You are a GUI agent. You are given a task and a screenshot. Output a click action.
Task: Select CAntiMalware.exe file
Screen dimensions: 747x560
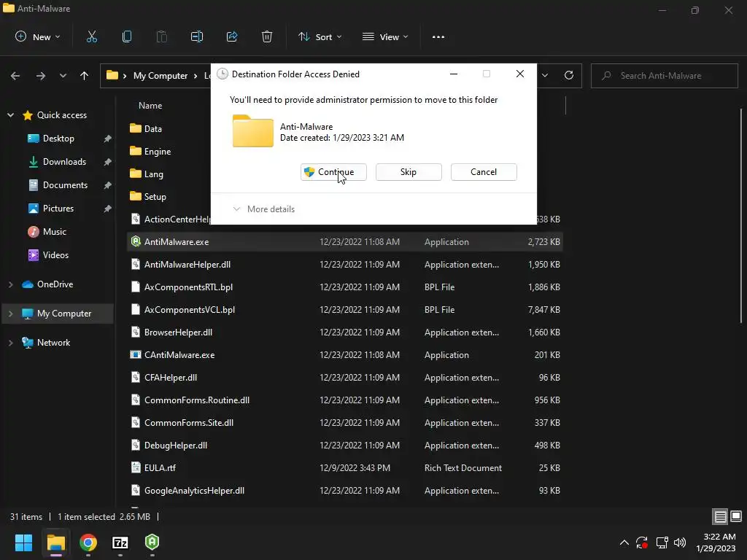click(x=345, y=355)
